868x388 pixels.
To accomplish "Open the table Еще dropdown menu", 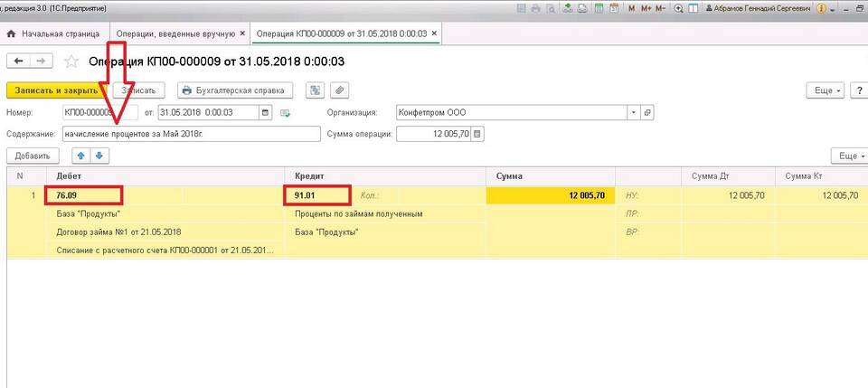I will pos(850,156).
